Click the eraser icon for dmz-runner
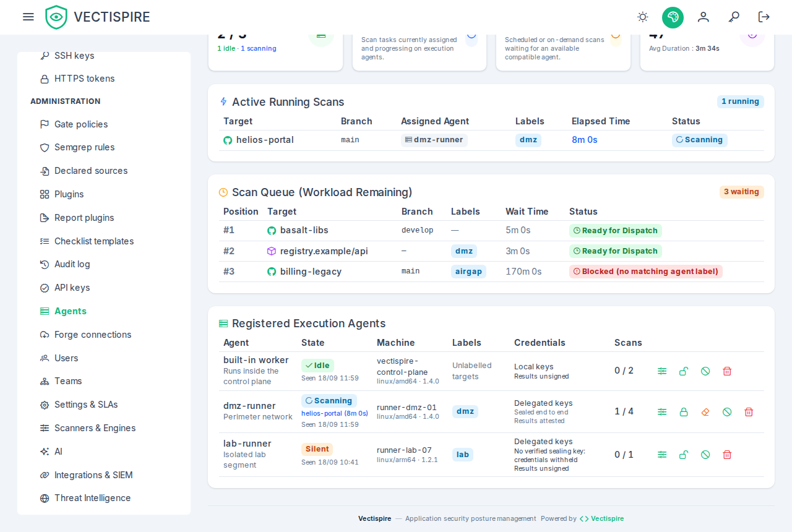This screenshot has height=532, width=792. pos(705,412)
